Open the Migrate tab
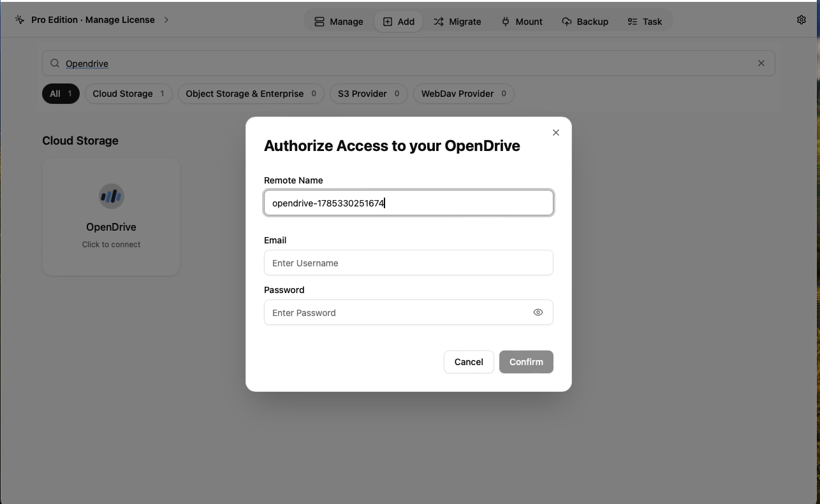This screenshot has width=820, height=504. (457, 22)
